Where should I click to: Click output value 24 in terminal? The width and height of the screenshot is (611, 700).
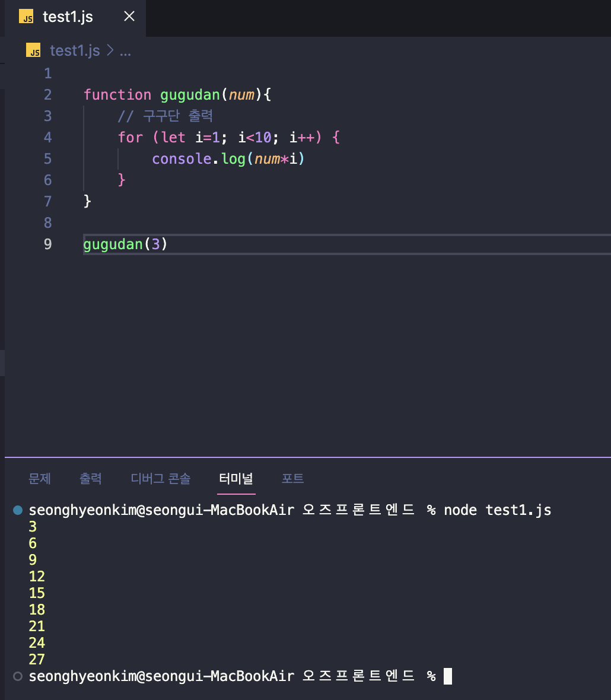click(37, 643)
